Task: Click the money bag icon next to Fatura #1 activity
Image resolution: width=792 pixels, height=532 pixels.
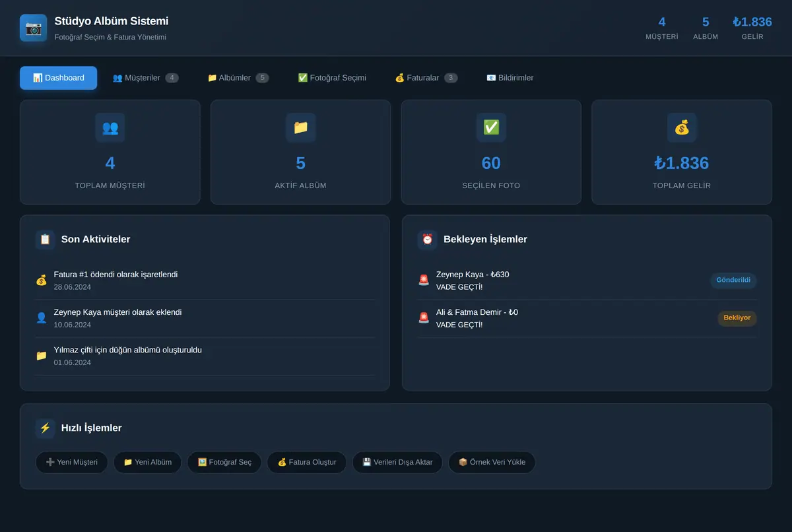Action: pyautogui.click(x=42, y=280)
